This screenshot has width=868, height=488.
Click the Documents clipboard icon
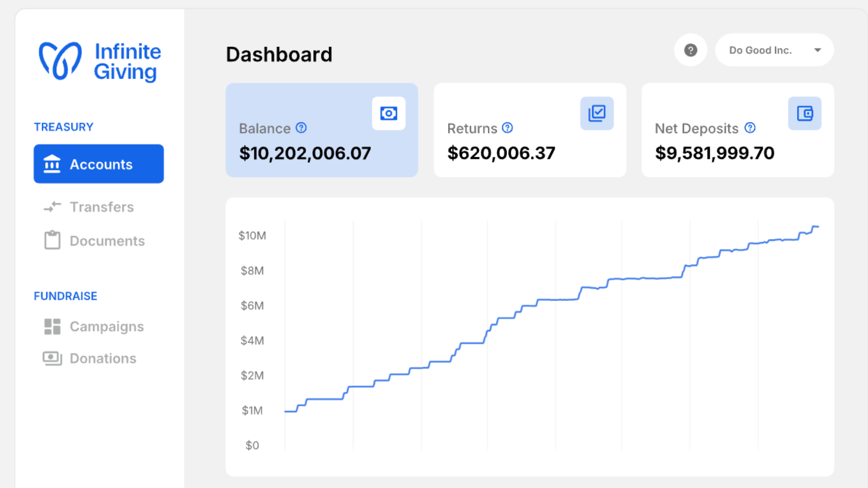52,240
